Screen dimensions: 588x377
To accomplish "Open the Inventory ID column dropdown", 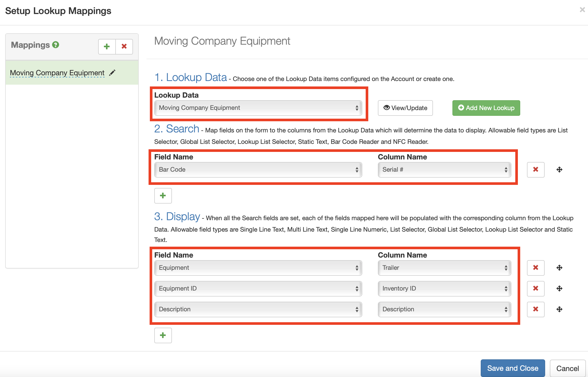I will tap(444, 288).
